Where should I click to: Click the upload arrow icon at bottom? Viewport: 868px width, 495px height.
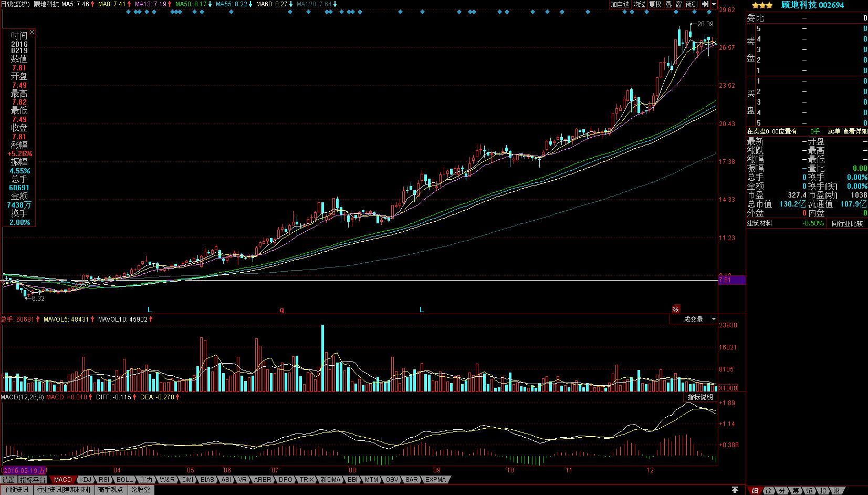tap(735, 490)
